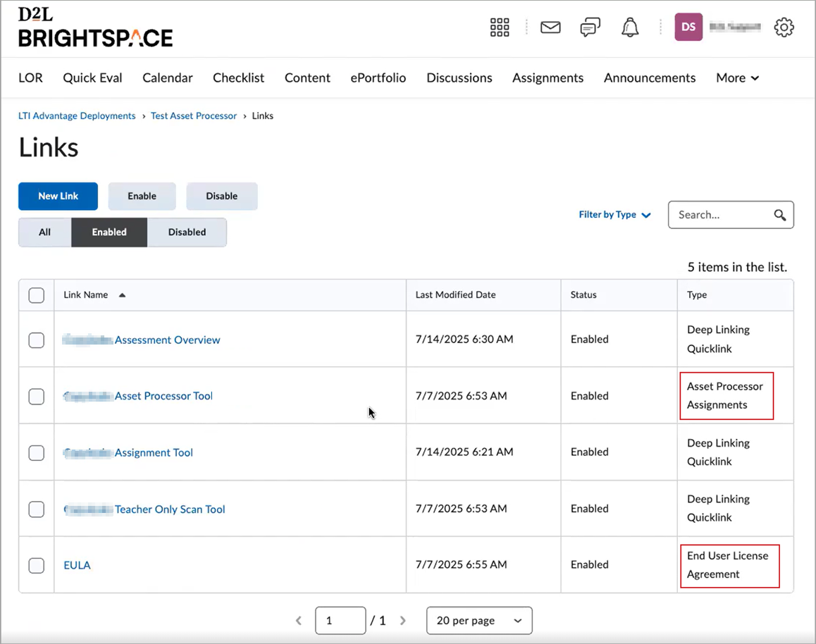Open the subscription alerts chat icon

tap(590, 27)
